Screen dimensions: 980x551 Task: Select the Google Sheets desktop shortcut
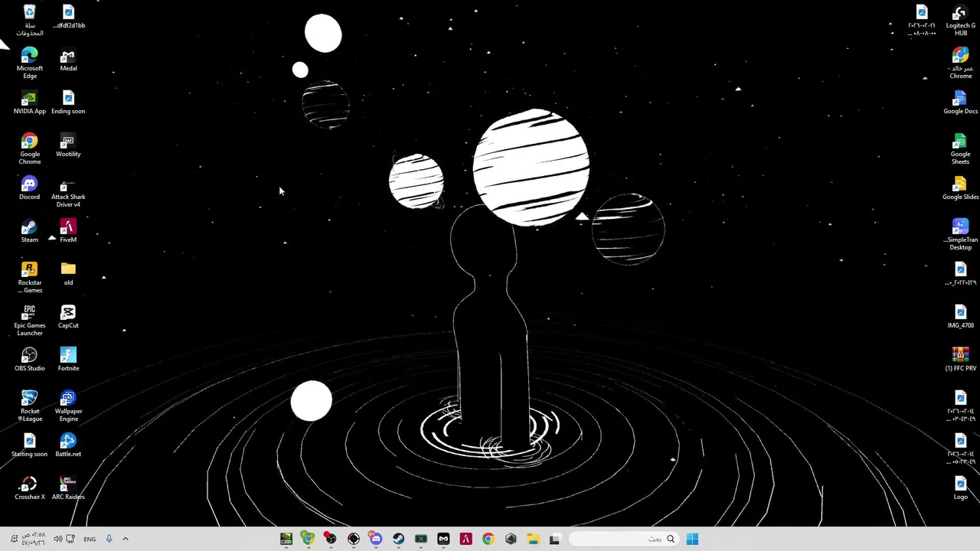click(x=960, y=149)
